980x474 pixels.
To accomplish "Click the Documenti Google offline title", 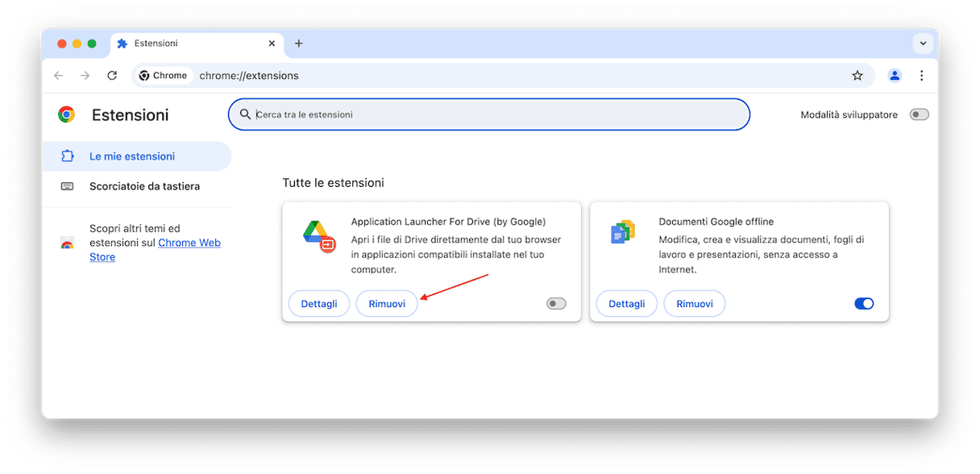I will pos(716,222).
